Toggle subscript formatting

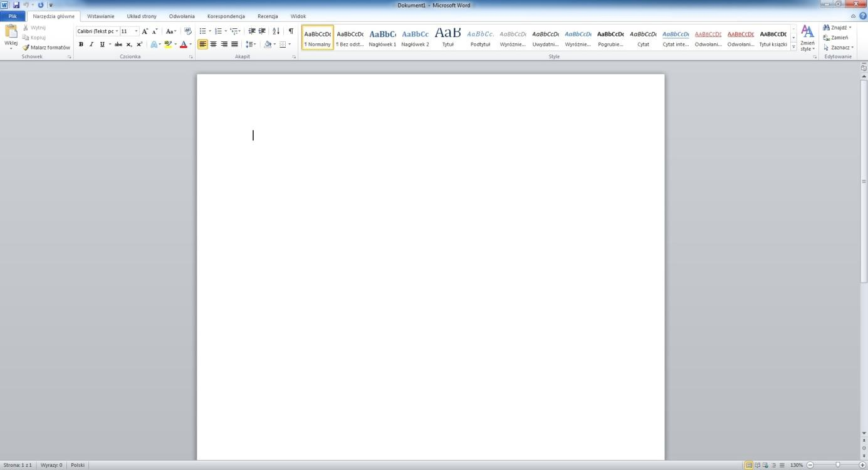[x=129, y=44]
